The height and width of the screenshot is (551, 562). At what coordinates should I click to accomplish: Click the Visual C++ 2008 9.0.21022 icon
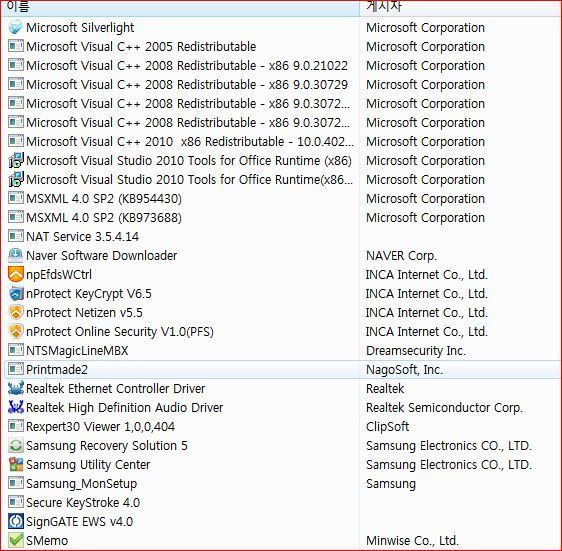(16, 65)
